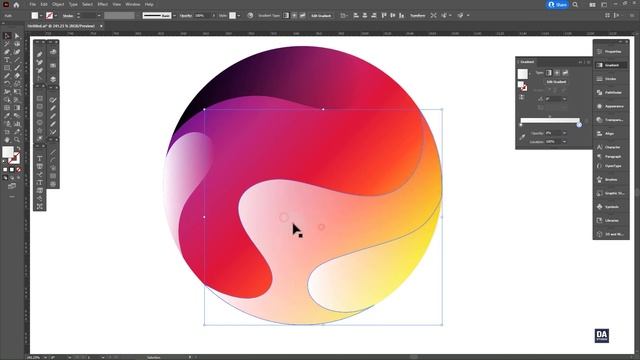Screen dimensions: 640x360
Task: Pick the Type tool in the toolbox
Action: 7,60
